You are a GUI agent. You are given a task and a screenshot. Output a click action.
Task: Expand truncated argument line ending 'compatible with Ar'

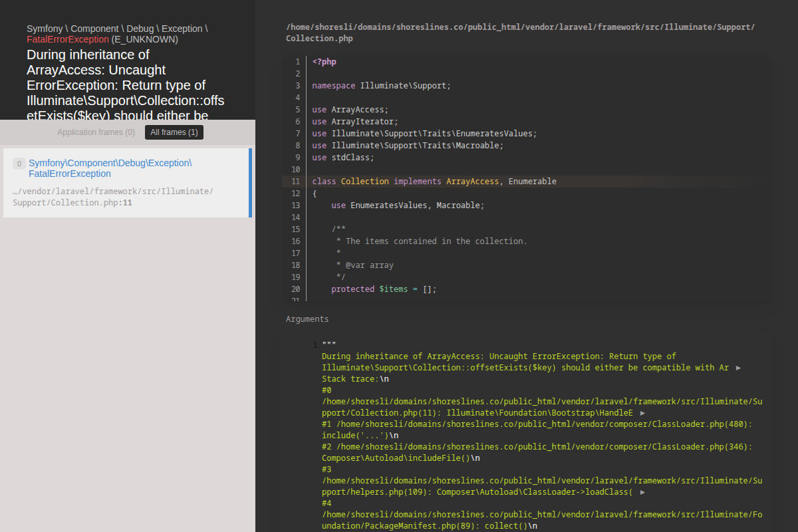coord(739,368)
